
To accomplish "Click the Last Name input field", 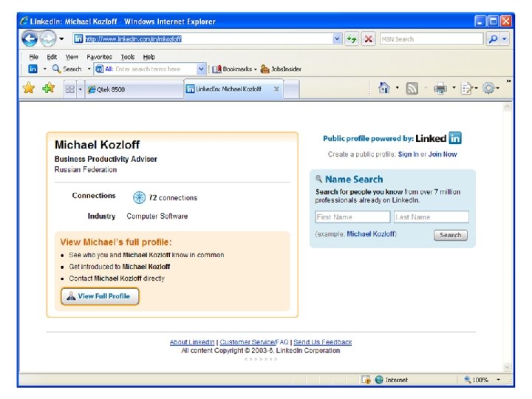I will (x=432, y=216).
